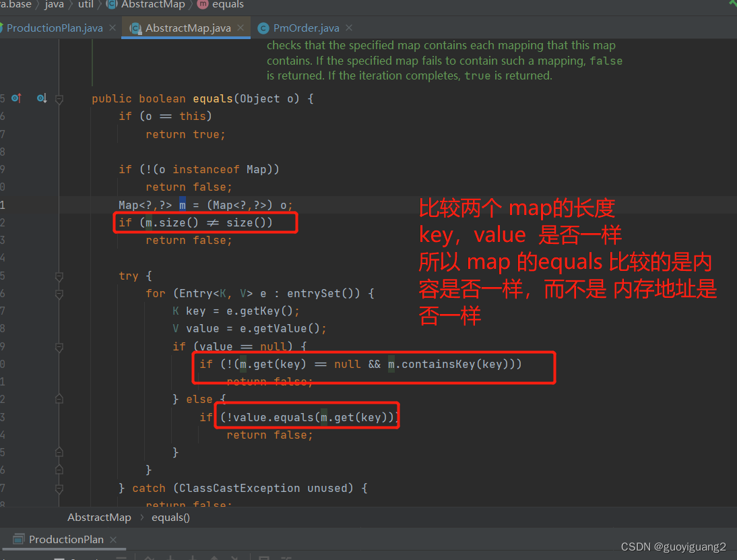
Task: Open the util package from the breadcrumb bar
Action: [x=86, y=5]
